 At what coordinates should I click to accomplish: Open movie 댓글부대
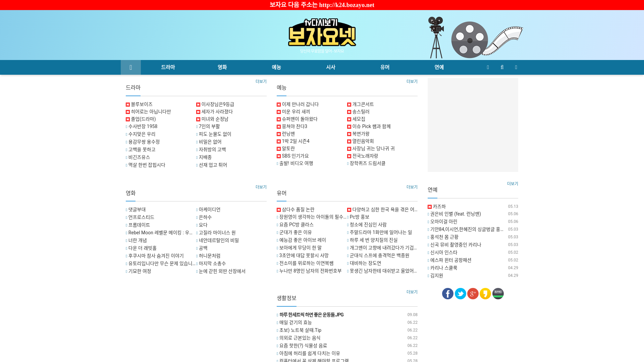[x=137, y=209]
